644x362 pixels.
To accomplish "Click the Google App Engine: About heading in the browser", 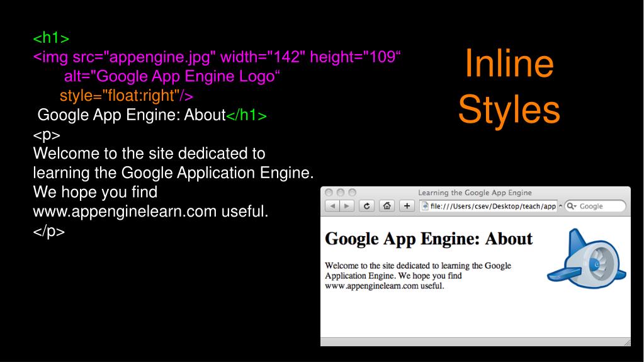I will (x=428, y=239).
